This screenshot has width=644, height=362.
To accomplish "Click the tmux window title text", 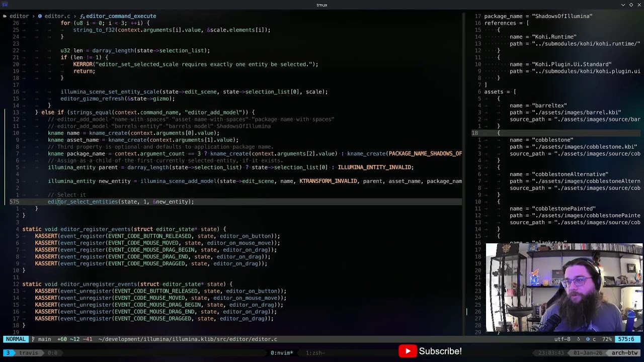I will pyautogui.click(x=322, y=5).
